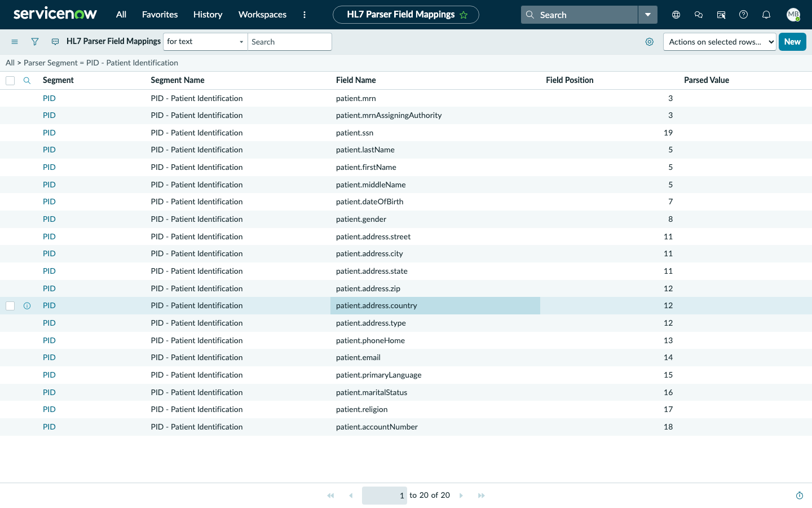
Task: Open the MB user avatar menu
Action: [x=793, y=15]
